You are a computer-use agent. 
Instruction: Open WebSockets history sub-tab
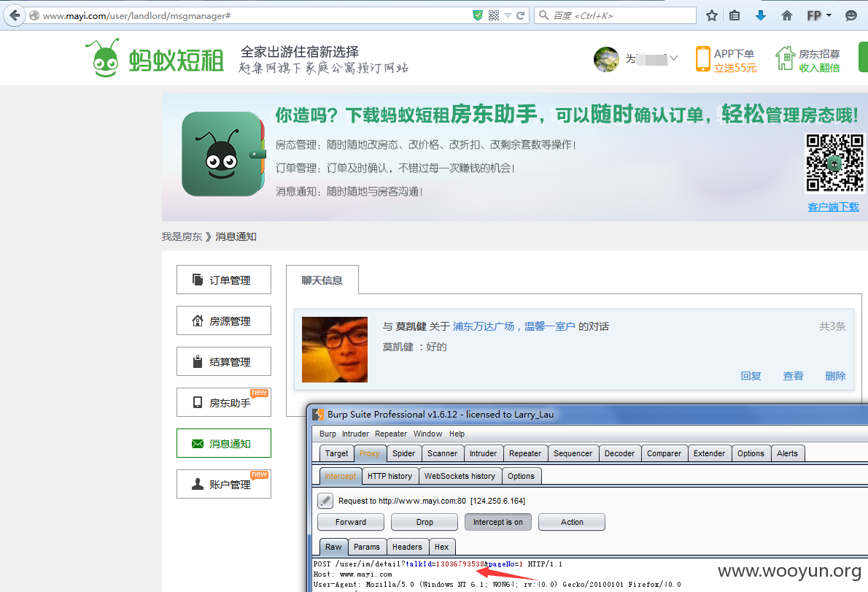pos(460,476)
